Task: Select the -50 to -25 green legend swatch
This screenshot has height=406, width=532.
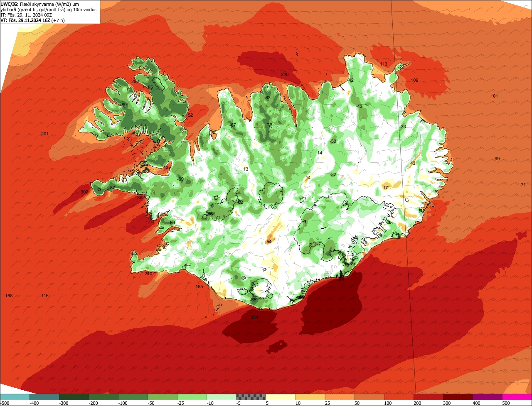Action: point(162,397)
